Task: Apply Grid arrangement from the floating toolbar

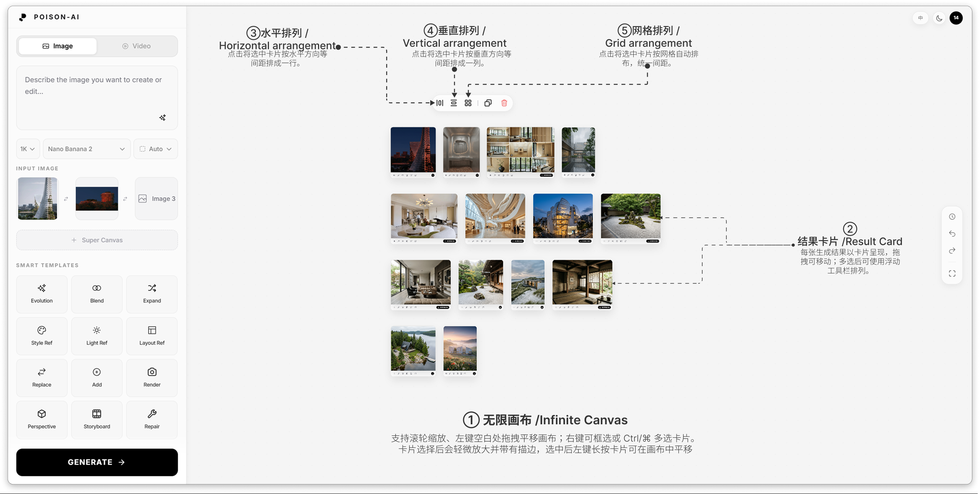Action: (468, 103)
